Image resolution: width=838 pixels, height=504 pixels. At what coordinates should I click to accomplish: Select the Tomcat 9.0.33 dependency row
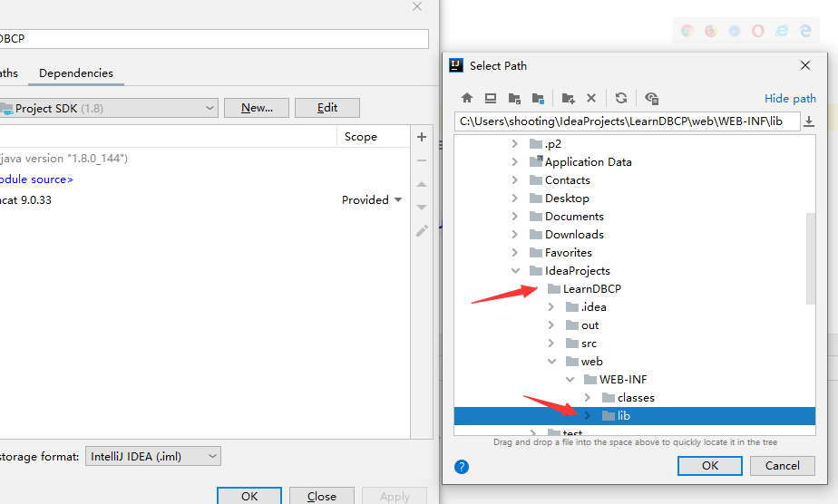click(205, 200)
